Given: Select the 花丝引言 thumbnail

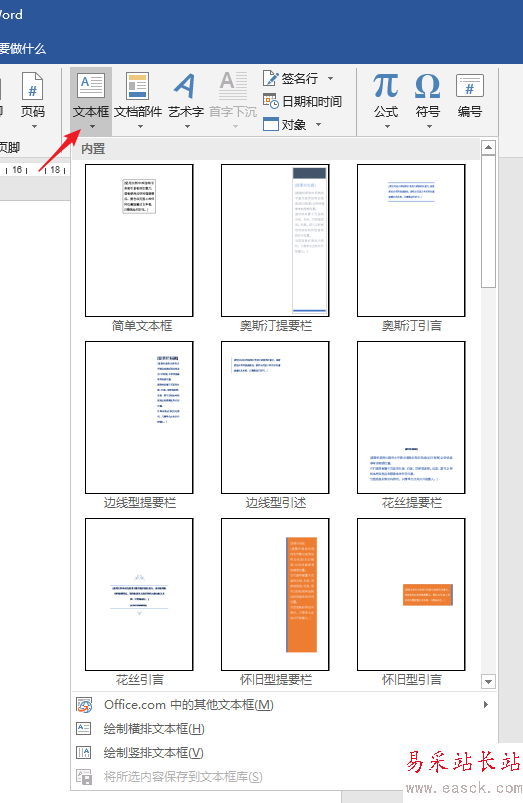Looking at the screenshot, I should coord(139,594).
